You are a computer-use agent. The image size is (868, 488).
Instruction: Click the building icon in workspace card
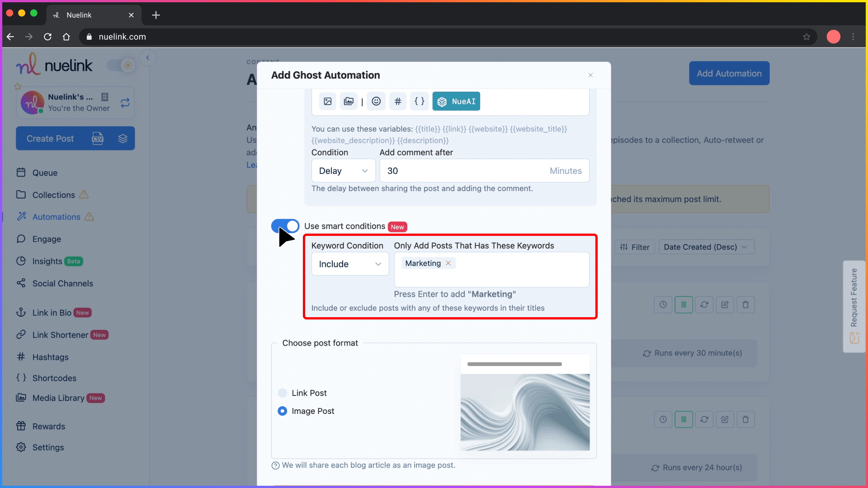coord(105,97)
